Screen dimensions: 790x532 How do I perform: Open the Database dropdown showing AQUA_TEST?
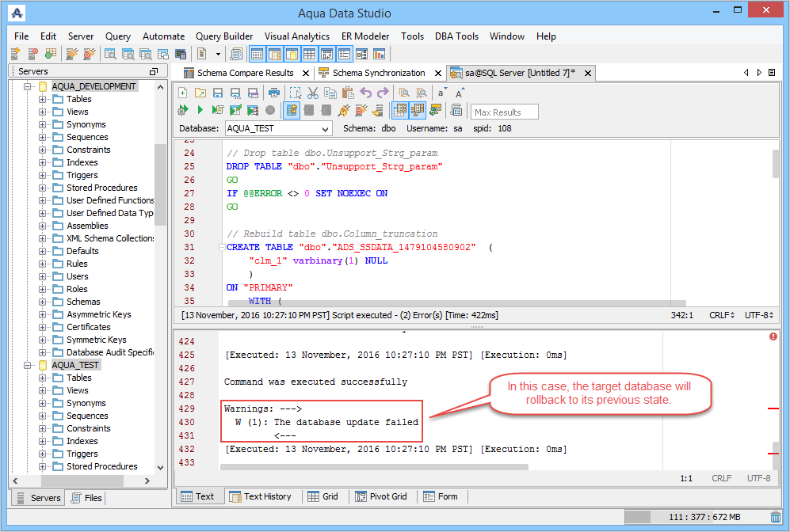325,128
